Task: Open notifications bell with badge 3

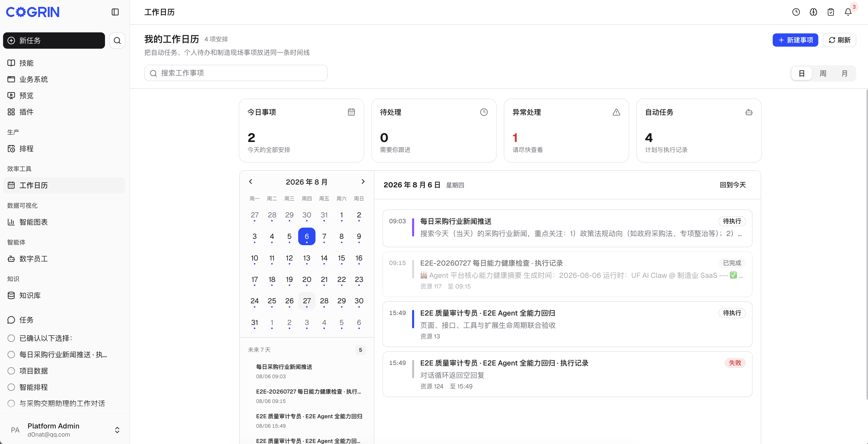Action: point(848,12)
